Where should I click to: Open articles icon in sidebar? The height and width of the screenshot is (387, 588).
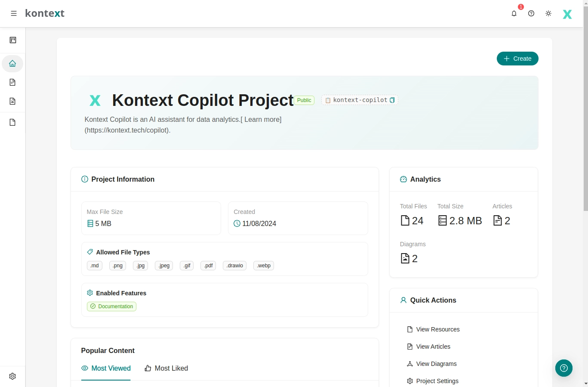point(12,82)
